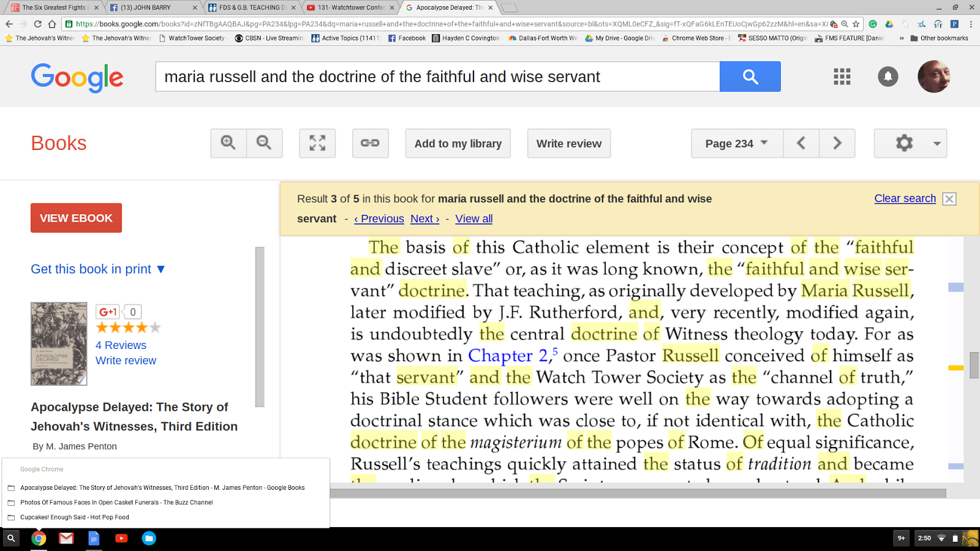Zoom out on the book page

click(265, 143)
